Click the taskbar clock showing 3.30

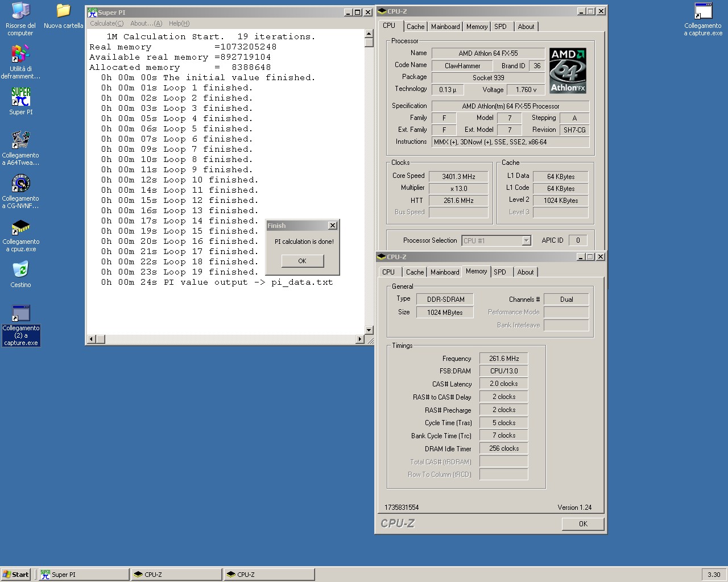click(714, 575)
